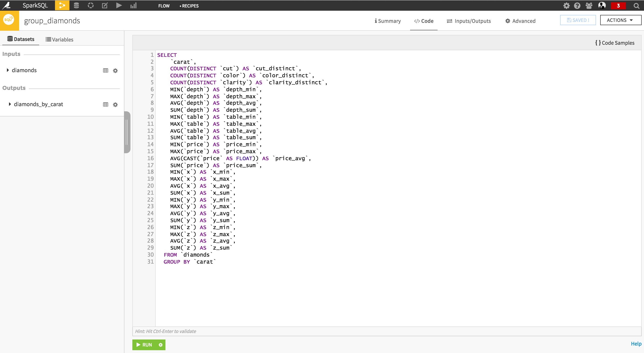Switch to the Summary tab
The width and height of the screenshot is (644, 353).
(x=387, y=21)
